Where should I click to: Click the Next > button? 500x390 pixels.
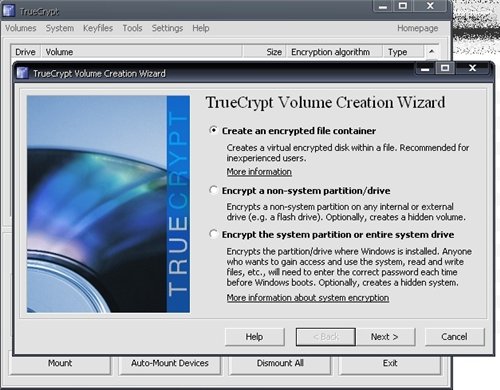385,337
